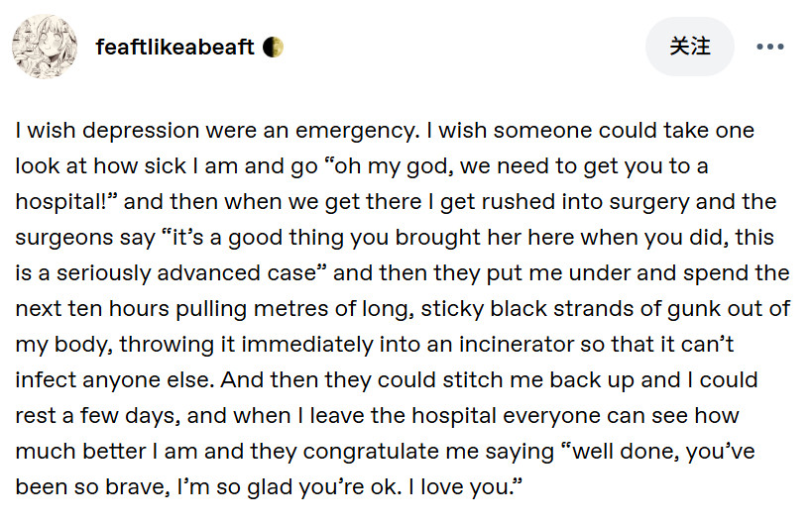Visit the feaftlikeabeaft blog via the username
This screenshot has height=523, width=812.
click(x=175, y=48)
